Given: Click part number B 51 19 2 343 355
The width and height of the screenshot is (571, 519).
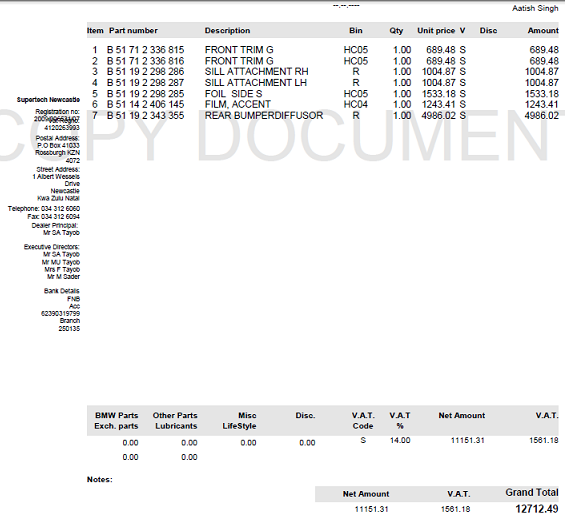Looking at the screenshot, I should point(145,115).
